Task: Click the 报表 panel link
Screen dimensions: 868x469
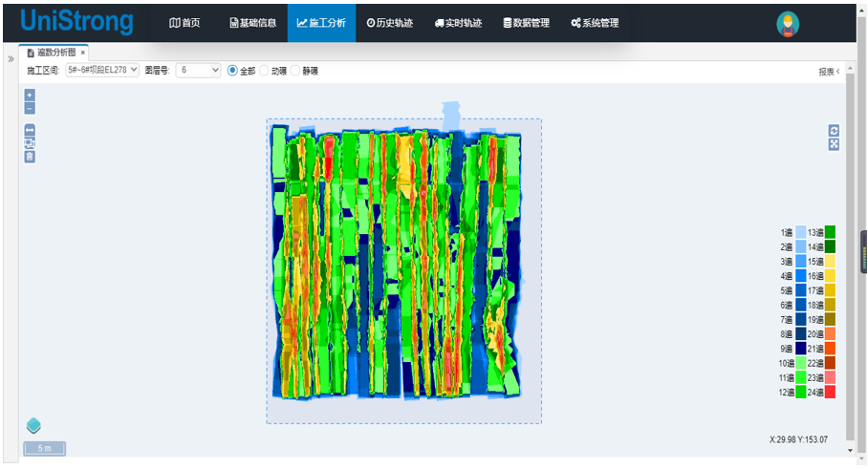Action: pyautogui.click(x=828, y=72)
